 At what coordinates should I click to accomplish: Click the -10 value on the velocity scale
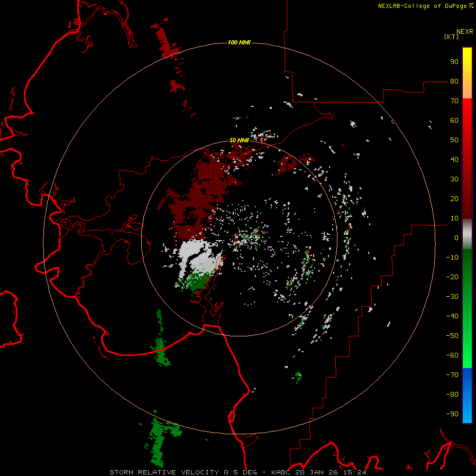click(452, 258)
